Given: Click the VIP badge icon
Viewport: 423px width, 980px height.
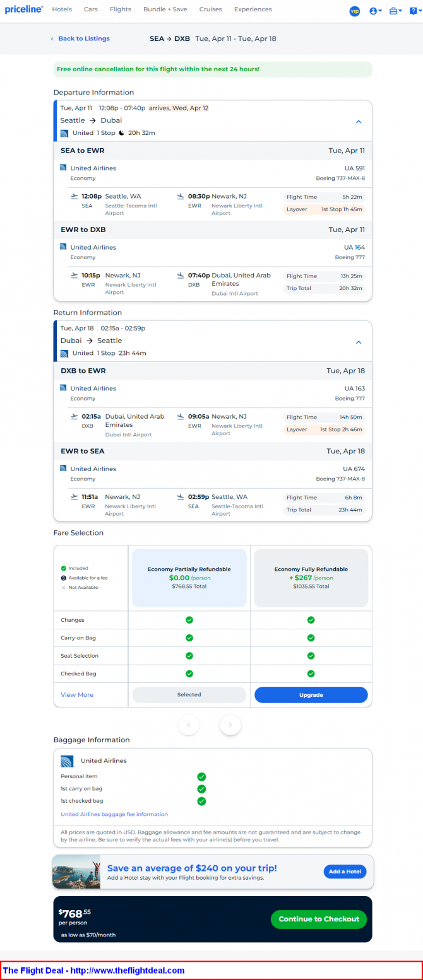Looking at the screenshot, I should [354, 11].
